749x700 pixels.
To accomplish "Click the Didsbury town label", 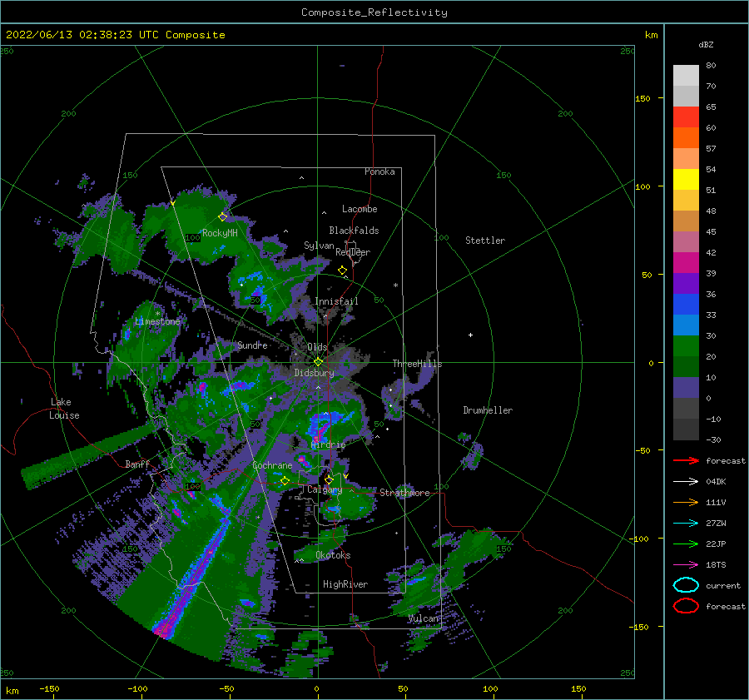I will tap(314, 373).
